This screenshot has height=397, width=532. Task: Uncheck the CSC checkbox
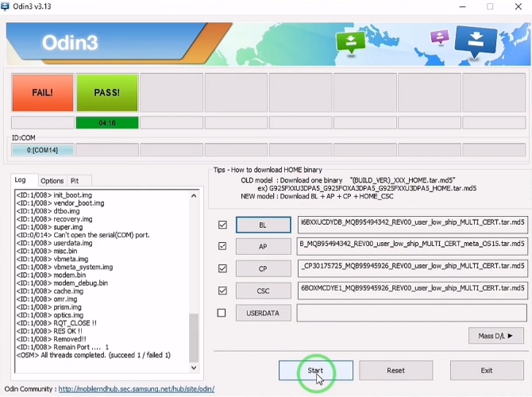[x=222, y=291]
